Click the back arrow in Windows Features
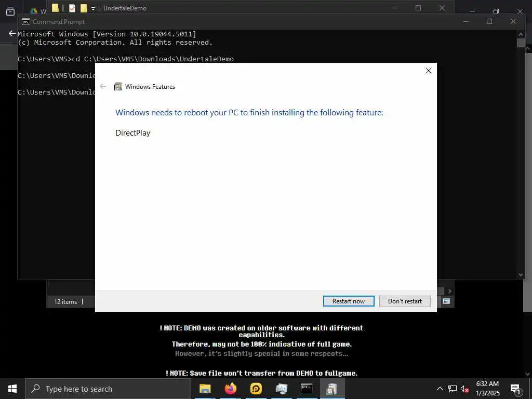This screenshot has width=532, height=399. [103, 87]
